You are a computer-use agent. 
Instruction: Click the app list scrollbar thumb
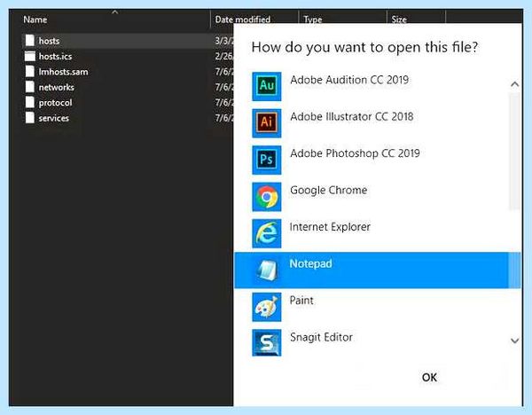point(514,152)
